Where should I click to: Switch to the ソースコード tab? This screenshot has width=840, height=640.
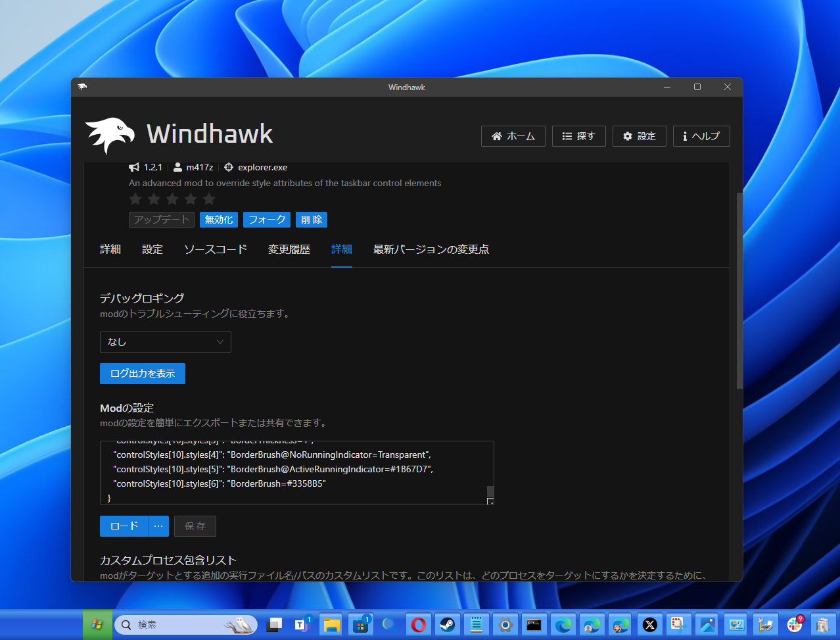pyautogui.click(x=214, y=249)
